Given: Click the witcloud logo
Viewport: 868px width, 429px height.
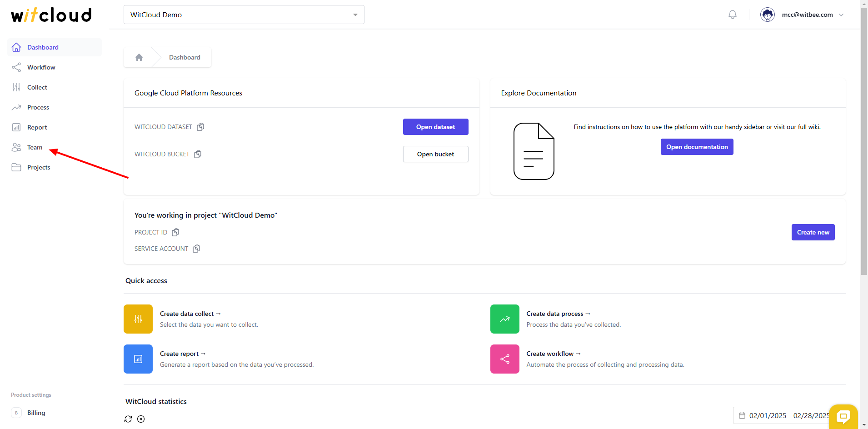Looking at the screenshot, I should [51, 15].
